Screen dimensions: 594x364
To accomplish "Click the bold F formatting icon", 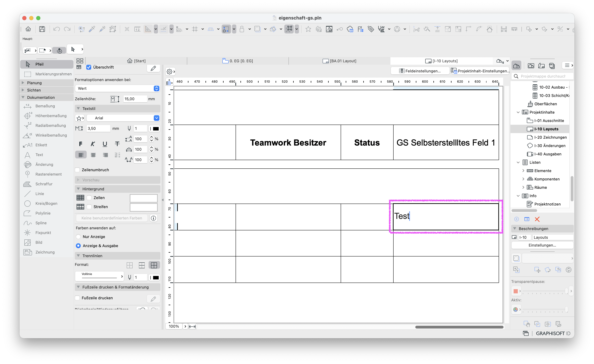I will tap(81, 144).
